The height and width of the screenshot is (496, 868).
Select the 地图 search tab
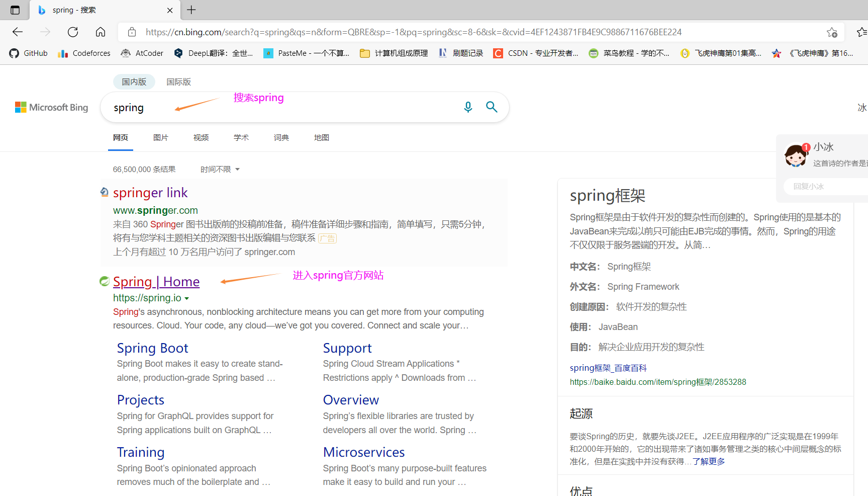coord(322,138)
